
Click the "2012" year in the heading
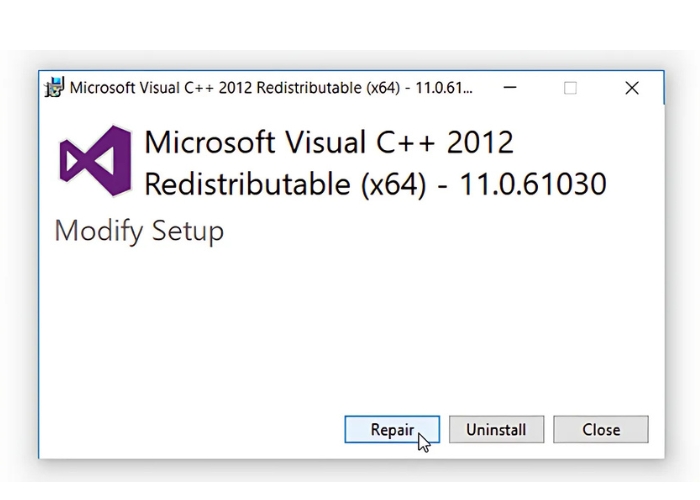(x=480, y=142)
